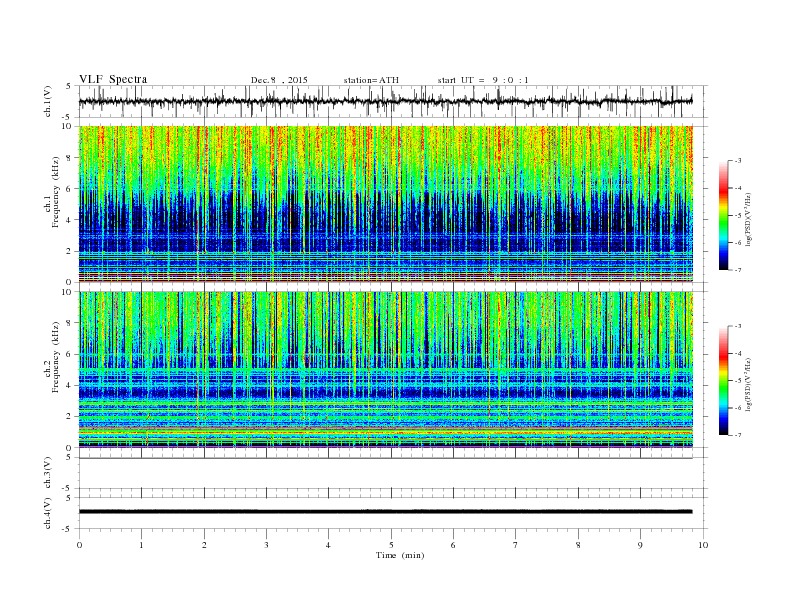The width and height of the screenshot is (792, 612).
Task: Click the ch.2 spectrogram color bar
Action: click(724, 381)
